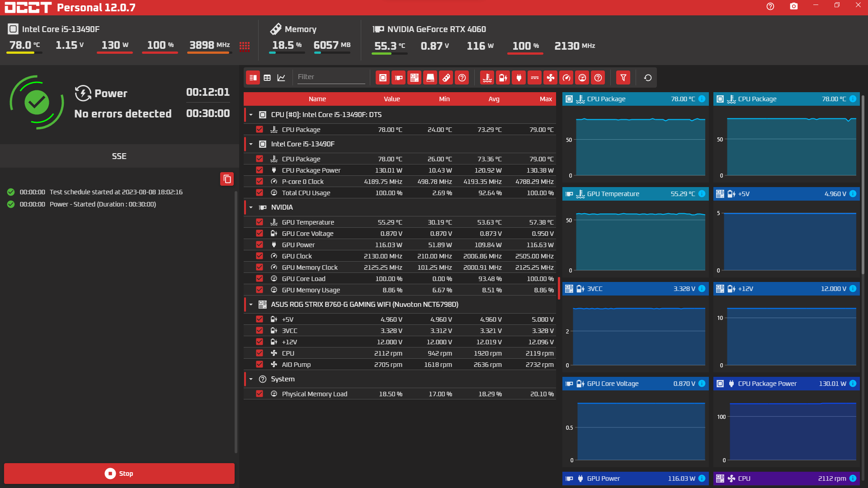Collapse the NVIDIA sensor section
The image size is (868, 488).
click(x=250, y=207)
